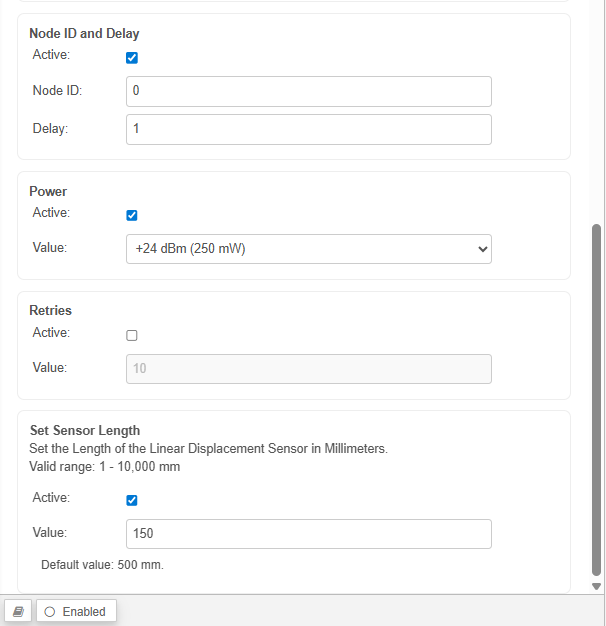Click the Retries section heading

point(51,311)
